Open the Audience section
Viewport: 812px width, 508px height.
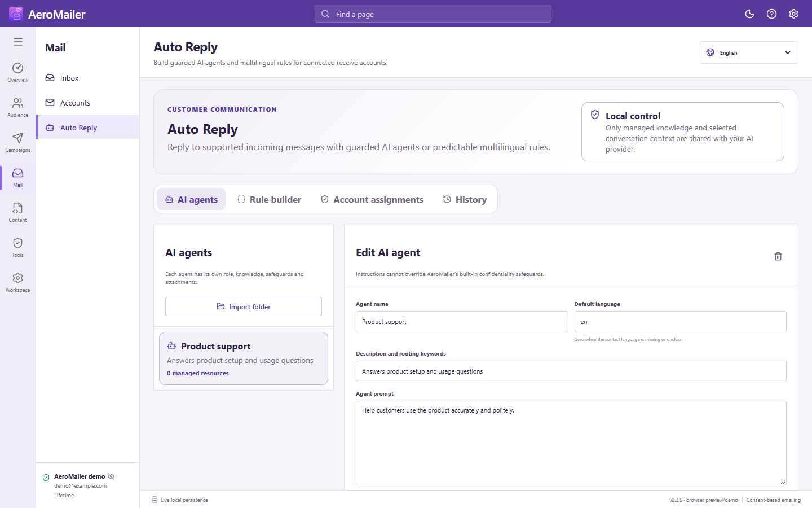tap(18, 107)
